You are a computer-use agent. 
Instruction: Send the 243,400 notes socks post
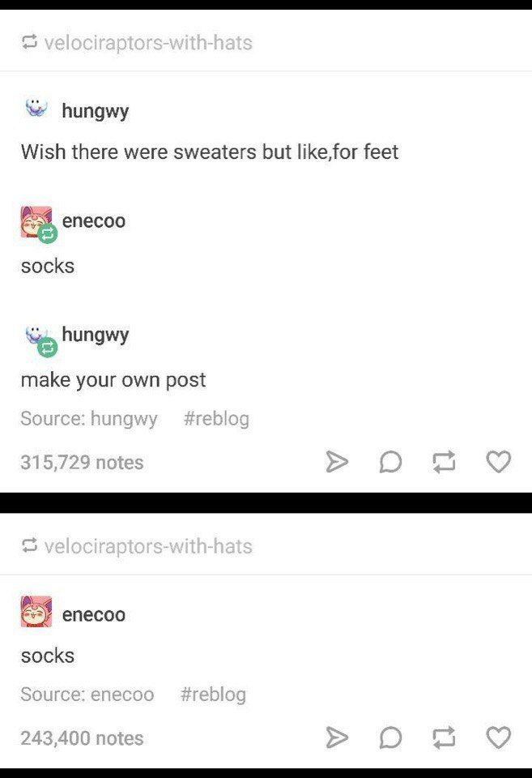[x=337, y=737]
